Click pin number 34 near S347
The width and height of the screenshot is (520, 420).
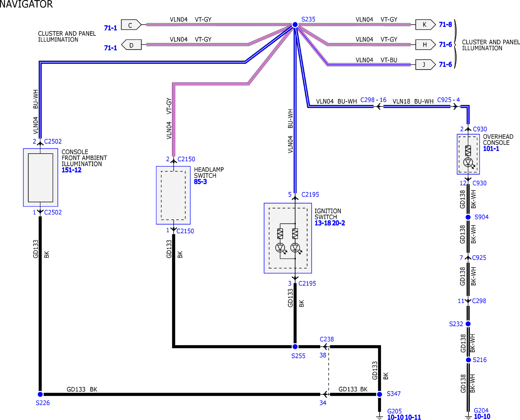pyautogui.click(x=323, y=403)
